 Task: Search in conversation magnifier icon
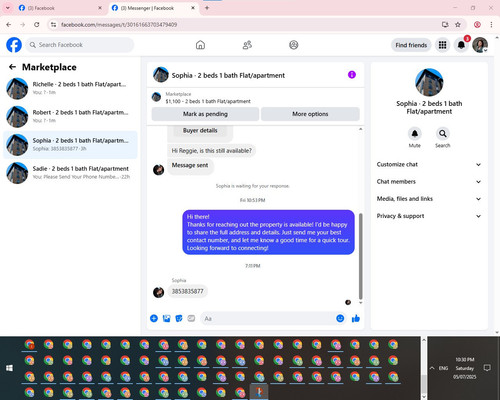tap(443, 134)
